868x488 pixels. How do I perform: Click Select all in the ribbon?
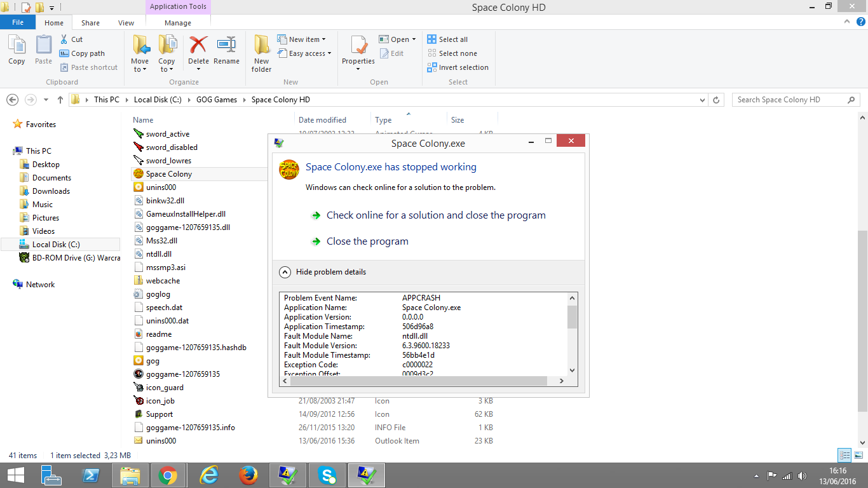coord(447,39)
